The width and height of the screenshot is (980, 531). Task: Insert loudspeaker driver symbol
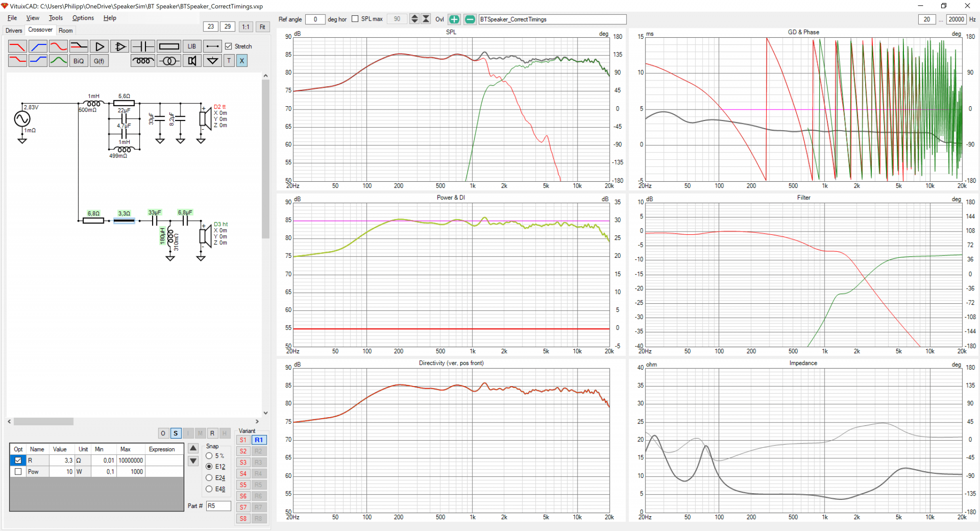[192, 61]
